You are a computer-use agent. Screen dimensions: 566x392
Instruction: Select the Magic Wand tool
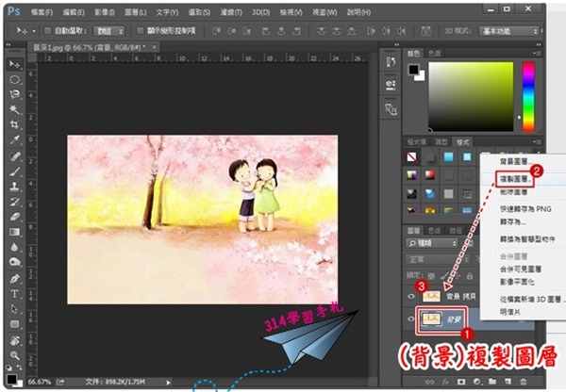click(14, 109)
